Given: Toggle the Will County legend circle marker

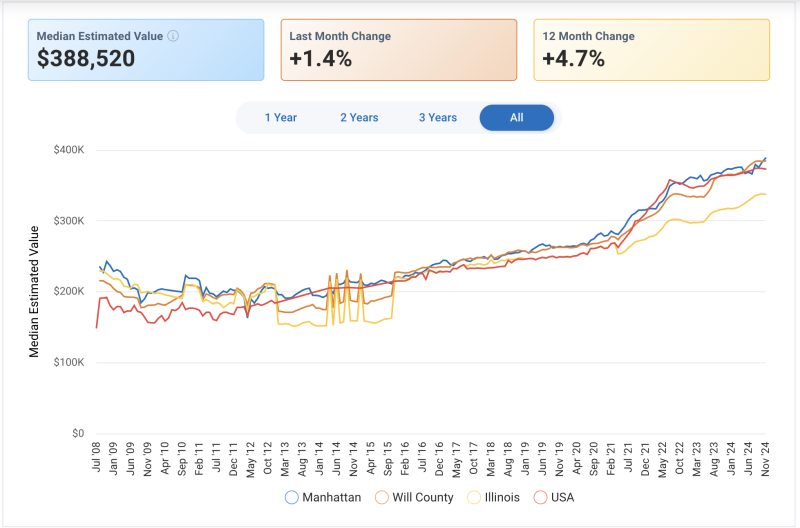Looking at the screenshot, I should [382, 497].
